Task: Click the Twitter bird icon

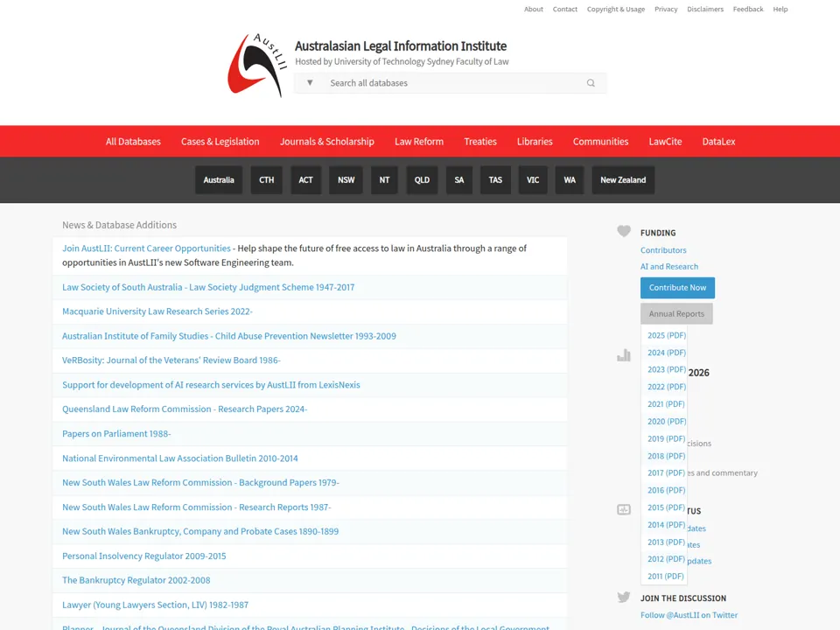Action: tap(624, 597)
